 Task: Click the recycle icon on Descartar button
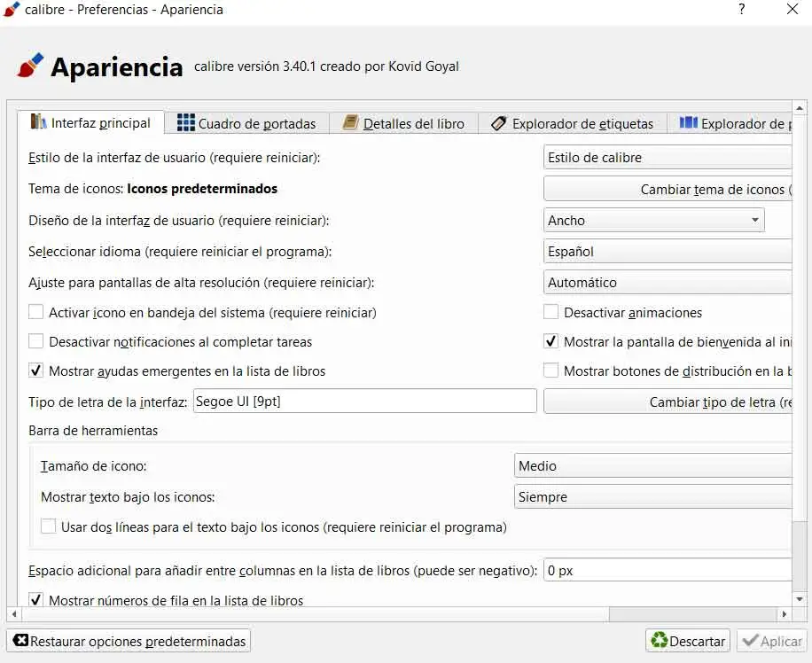pos(659,641)
